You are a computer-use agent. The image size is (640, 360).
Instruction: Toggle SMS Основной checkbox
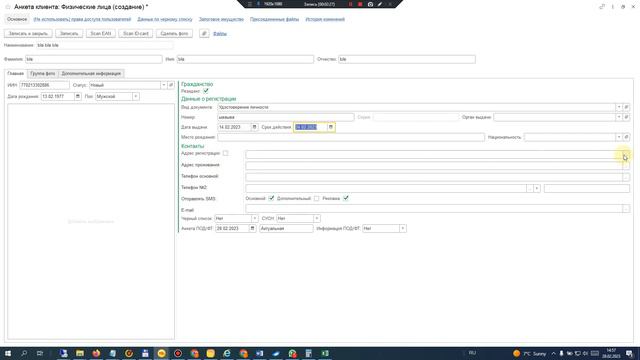[x=271, y=198]
